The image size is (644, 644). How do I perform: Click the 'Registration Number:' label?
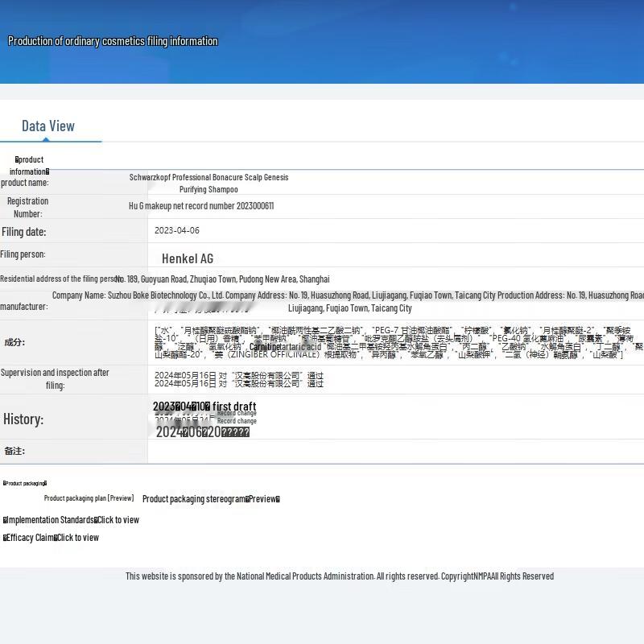(27, 208)
